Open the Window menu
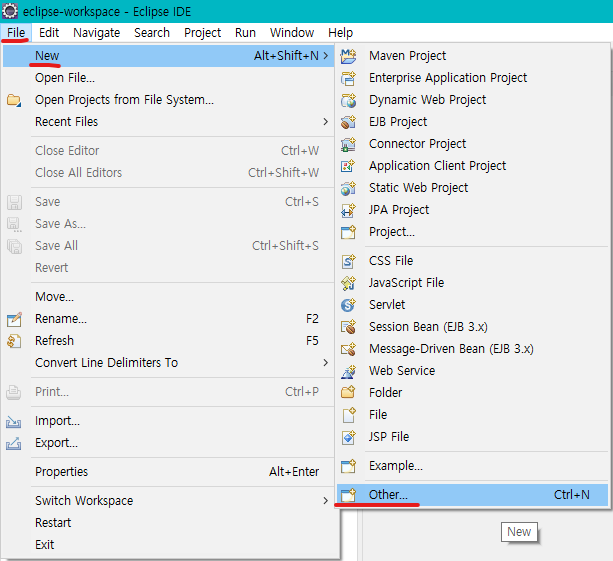The height and width of the screenshot is (561, 613). [292, 33]
